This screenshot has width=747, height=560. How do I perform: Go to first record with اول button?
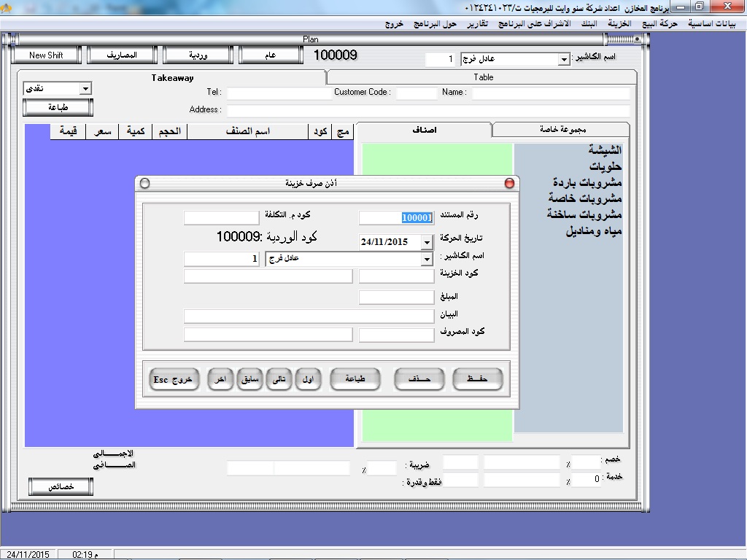pos(309,379)
